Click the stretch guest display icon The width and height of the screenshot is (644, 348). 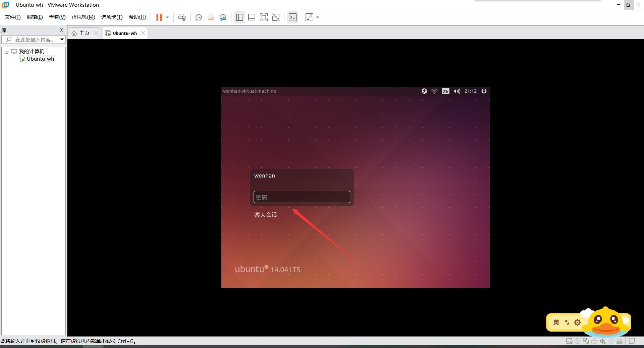pyautogui.click(x=309, y=17)
